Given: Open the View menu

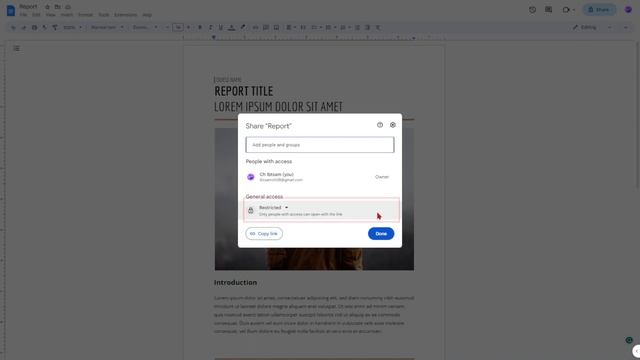Looking at the screenshot, I should (51, 15).
